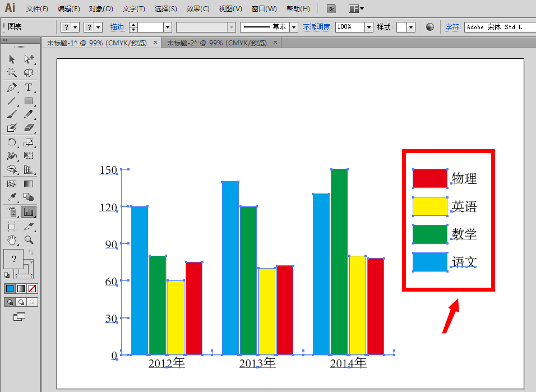The height and width of the screenshot is (392, 536).
Task: Open the 对象(O) menu
Action: pyautogui.click(x=101, y=9)
